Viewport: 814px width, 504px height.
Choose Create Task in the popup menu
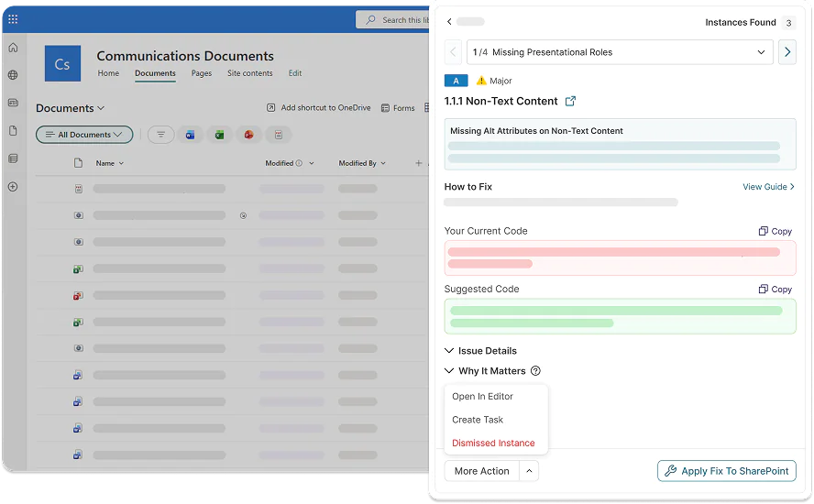click(x=478, y=420)
